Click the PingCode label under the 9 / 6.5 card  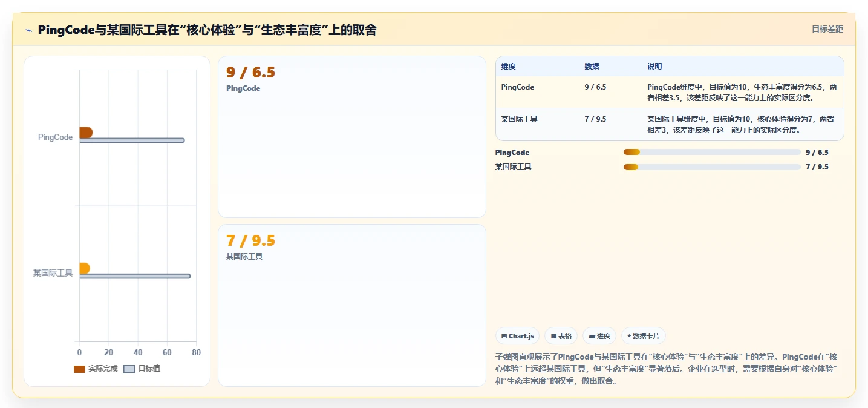243,88
